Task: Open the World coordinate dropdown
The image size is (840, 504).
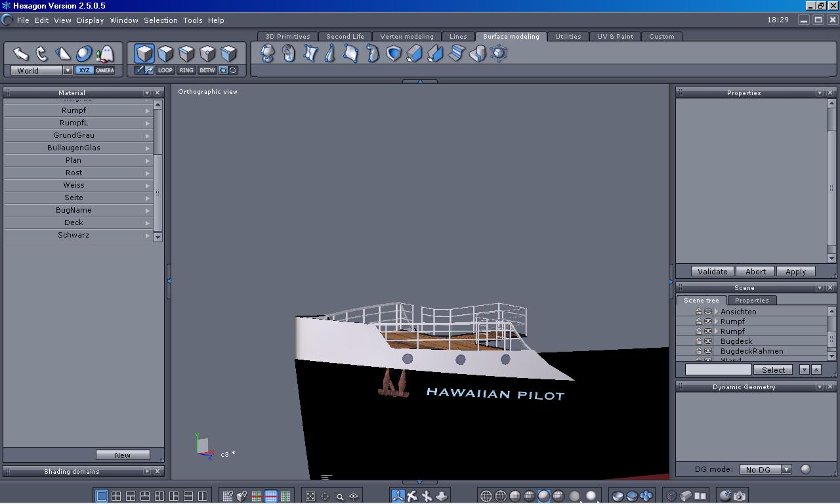Action: [68, 70]
